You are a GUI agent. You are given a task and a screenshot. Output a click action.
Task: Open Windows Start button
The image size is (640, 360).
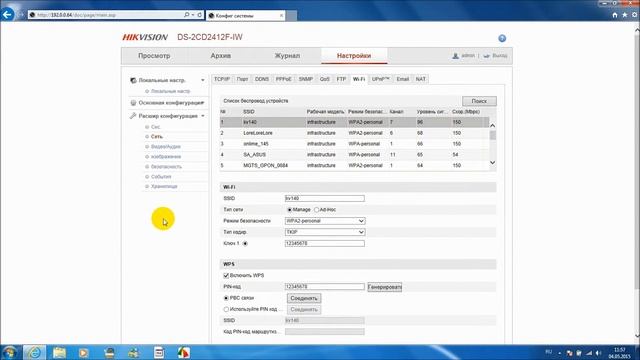[9, 352]
